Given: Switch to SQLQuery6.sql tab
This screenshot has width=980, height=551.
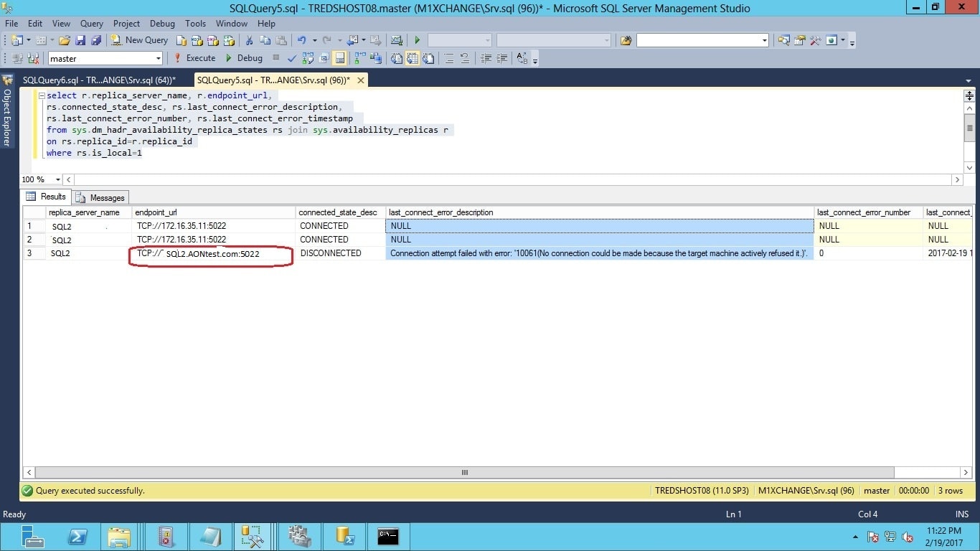Looking at the screenshot, I should point(99,80).
